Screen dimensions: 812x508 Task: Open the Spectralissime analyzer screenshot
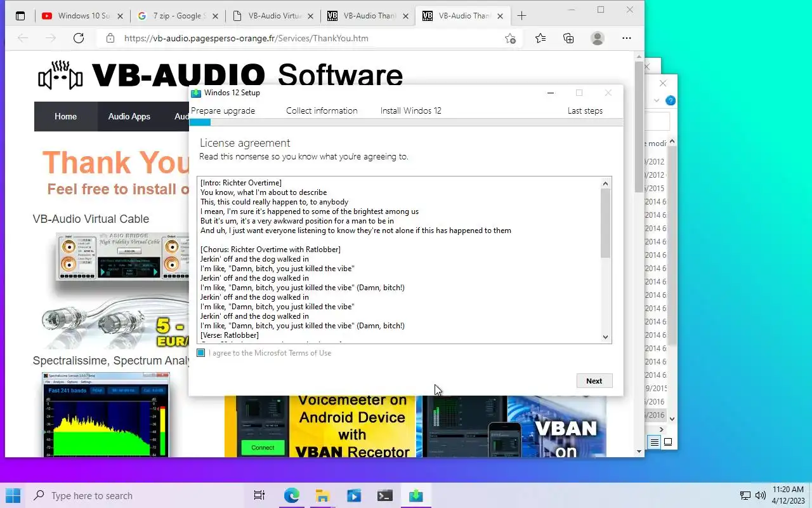point(106,414)
